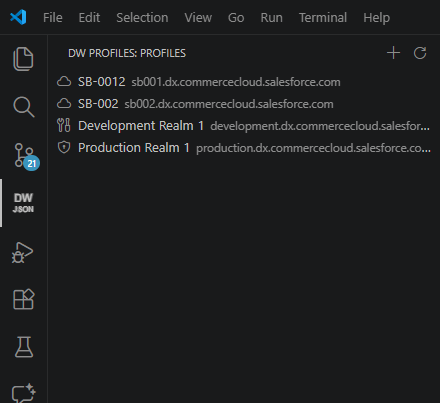Refresh the profiles list
The image size is (440, 403).
(x=420, y=53)
